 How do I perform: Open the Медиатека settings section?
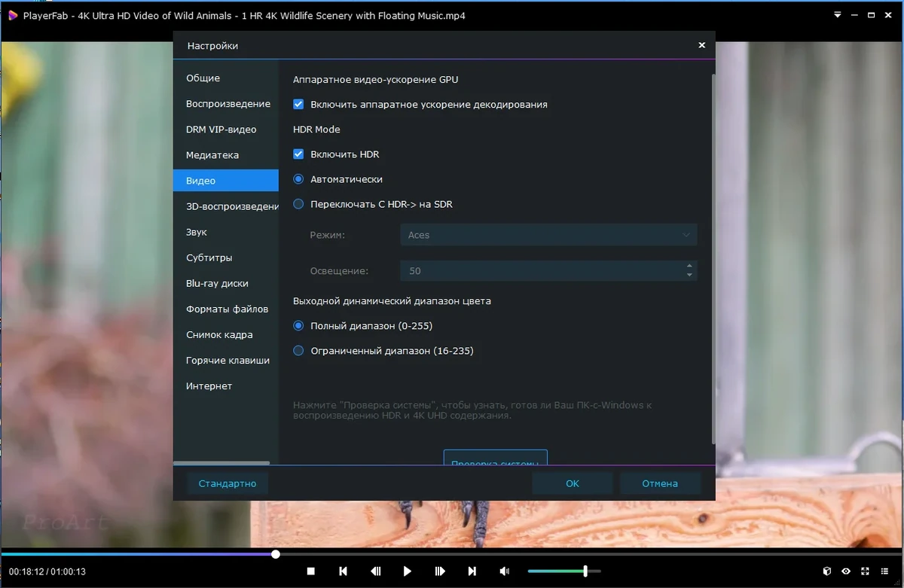pos(226,155)
